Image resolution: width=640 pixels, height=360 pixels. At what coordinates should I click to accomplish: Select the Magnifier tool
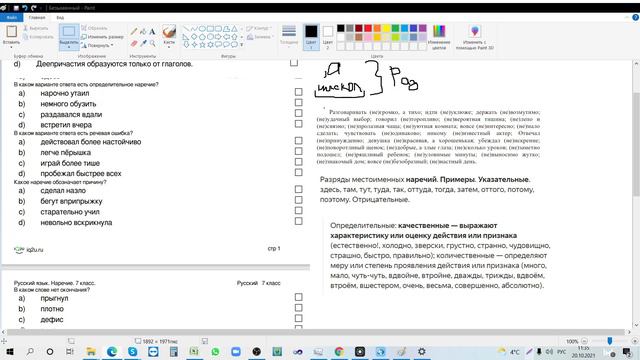click(152, 43)
